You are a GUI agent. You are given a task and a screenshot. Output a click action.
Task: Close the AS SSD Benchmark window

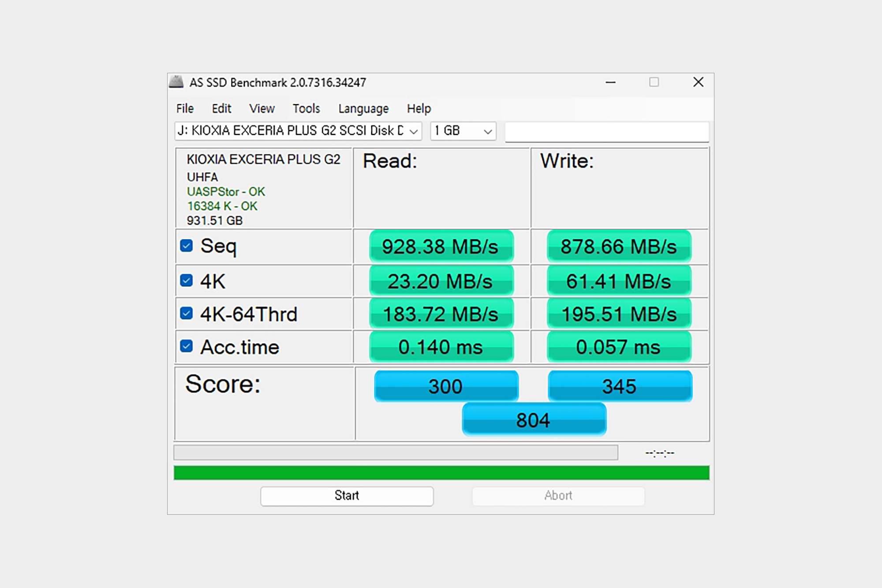point(698,82)
